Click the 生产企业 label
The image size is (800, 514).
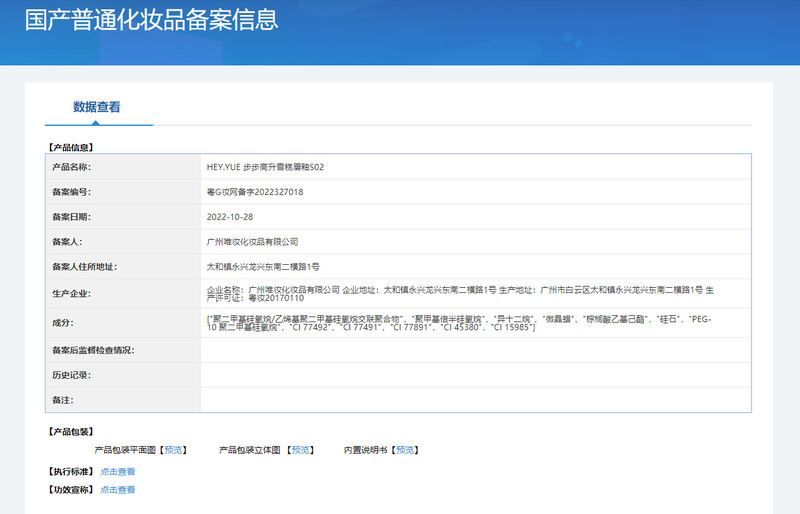point(71,293)
